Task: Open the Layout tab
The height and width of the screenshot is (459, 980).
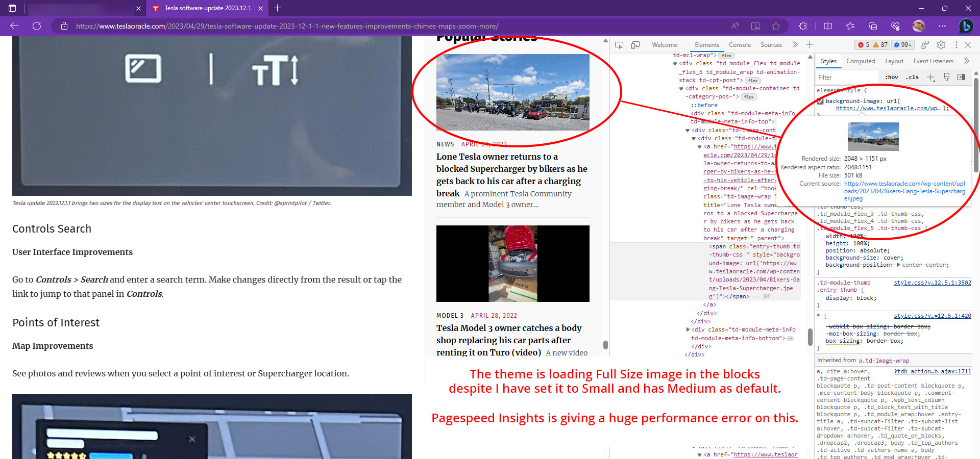Action: tap(894, 61)
